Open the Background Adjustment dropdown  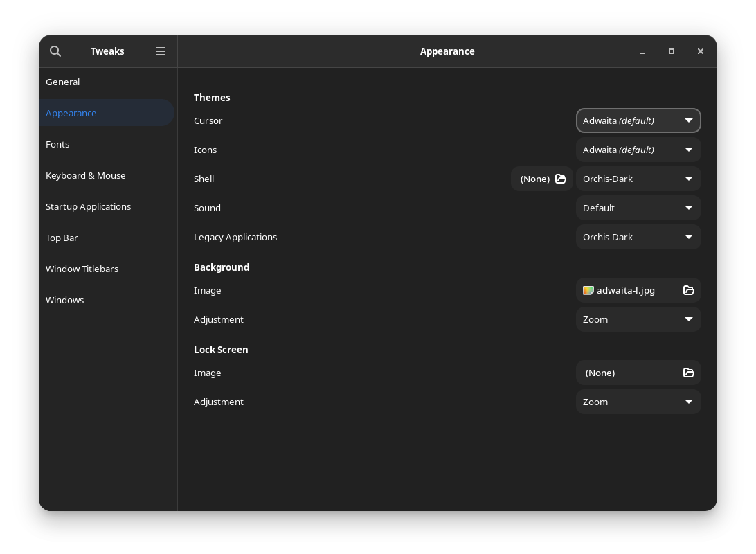pyautogui.click(x=638, y=320)
